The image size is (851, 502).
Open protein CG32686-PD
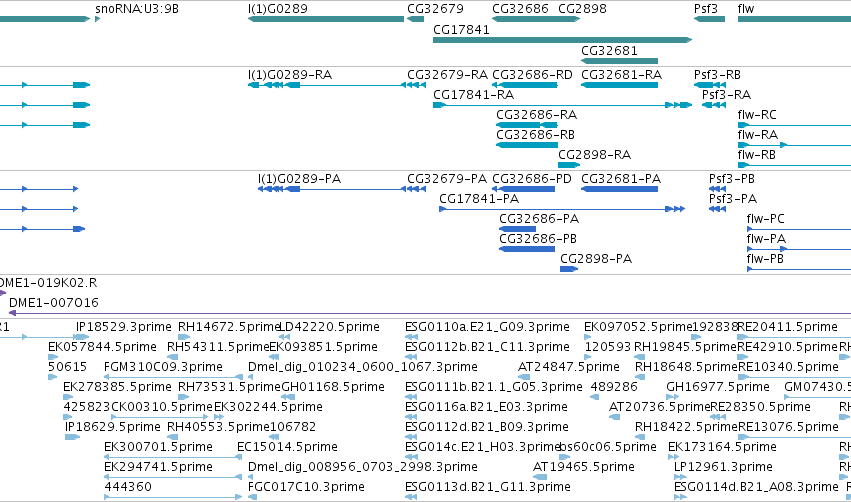[x=531, y=179]
